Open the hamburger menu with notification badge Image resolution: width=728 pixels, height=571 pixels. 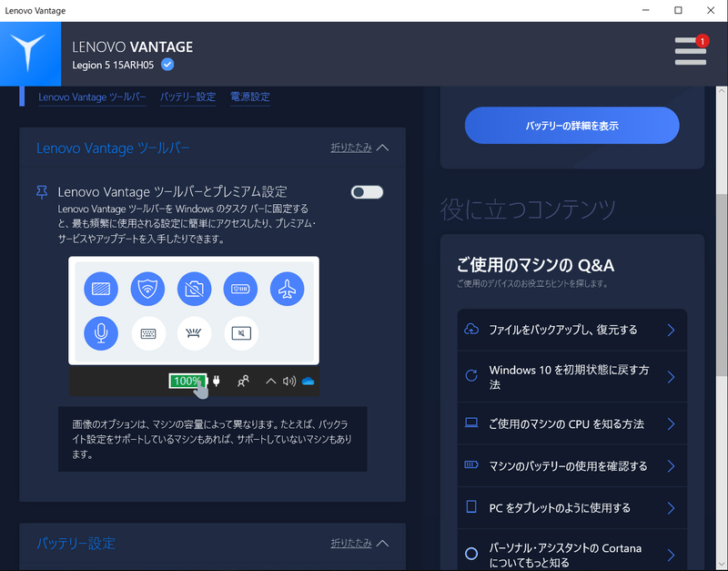691,51
